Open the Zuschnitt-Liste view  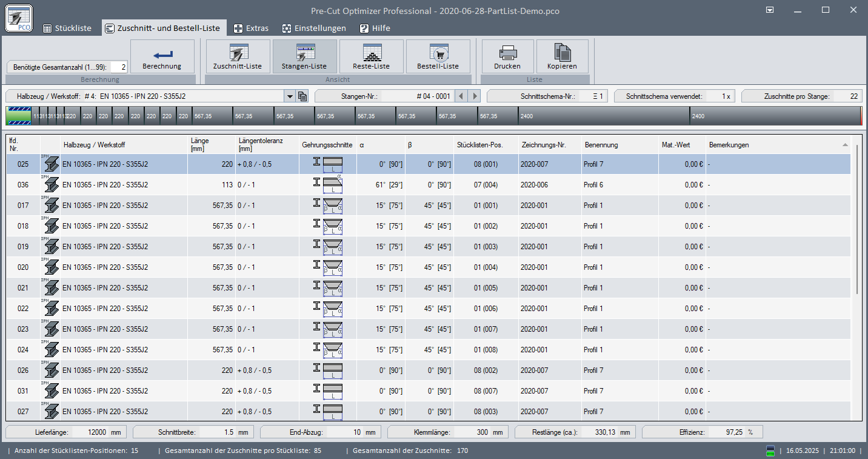[238, 56]
